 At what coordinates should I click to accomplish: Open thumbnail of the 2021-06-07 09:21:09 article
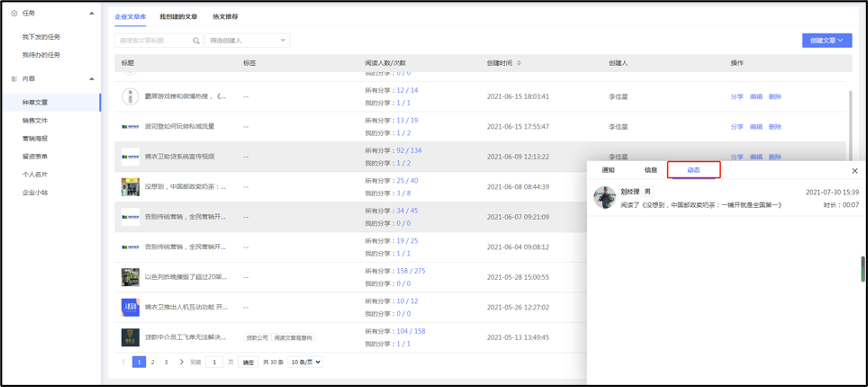pyautogui.click(x=130, y=217)
